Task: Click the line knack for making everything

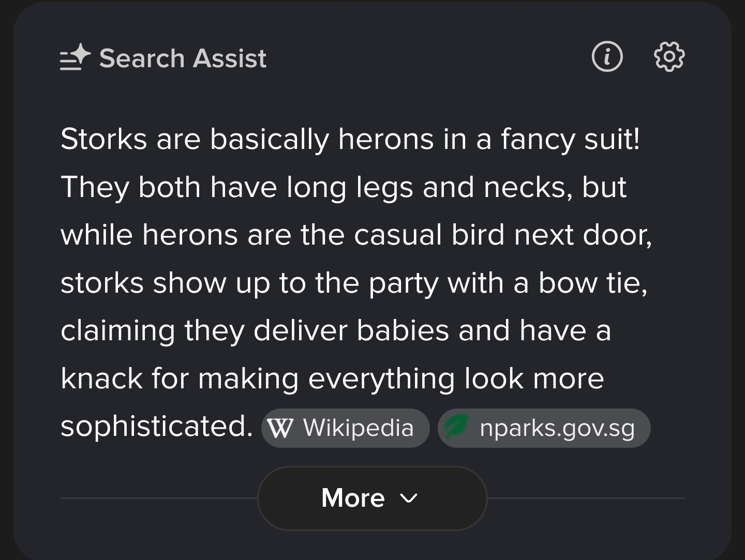Action: point(258,379)
